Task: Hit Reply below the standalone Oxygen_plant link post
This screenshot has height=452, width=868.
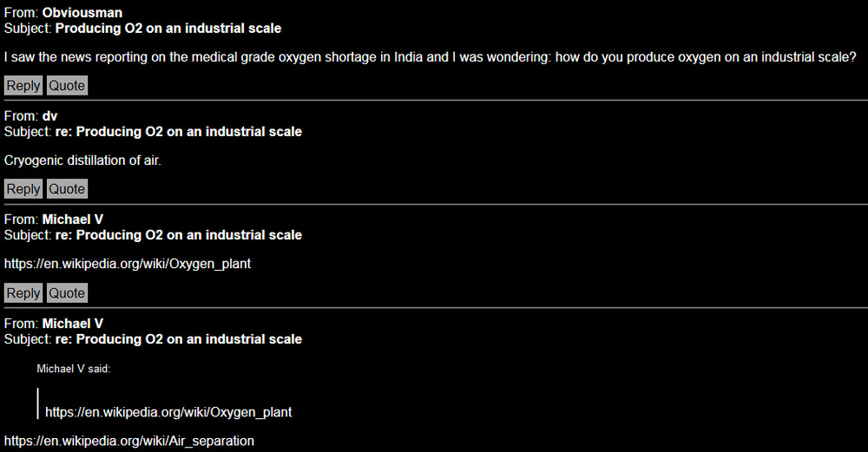Action: [23, 293]
